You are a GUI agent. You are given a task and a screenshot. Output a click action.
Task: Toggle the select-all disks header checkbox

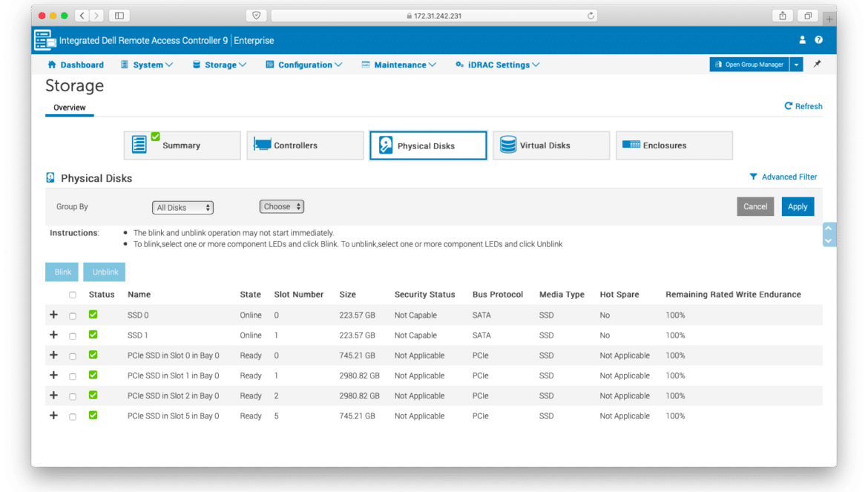(73, 295)
